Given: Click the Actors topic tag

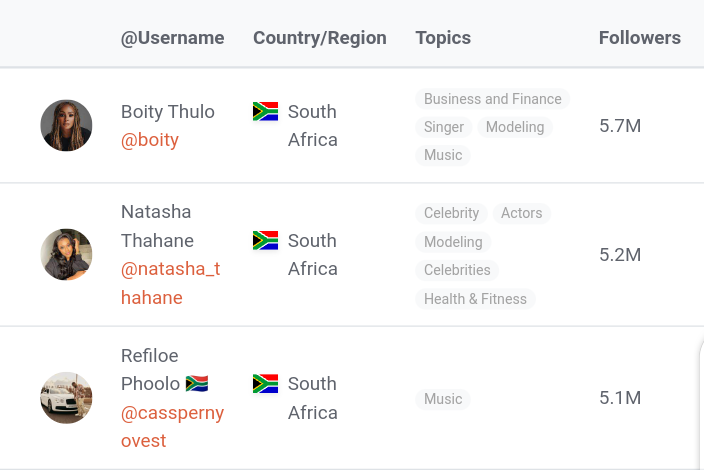Looking at the screenshot, I should (x=522, y=213).
